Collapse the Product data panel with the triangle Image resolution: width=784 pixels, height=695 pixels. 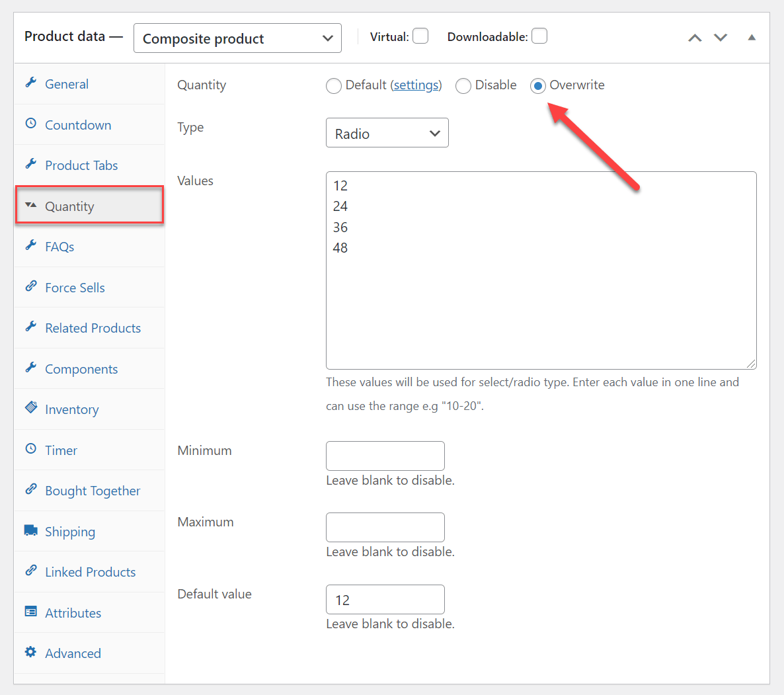click(751, 38)
